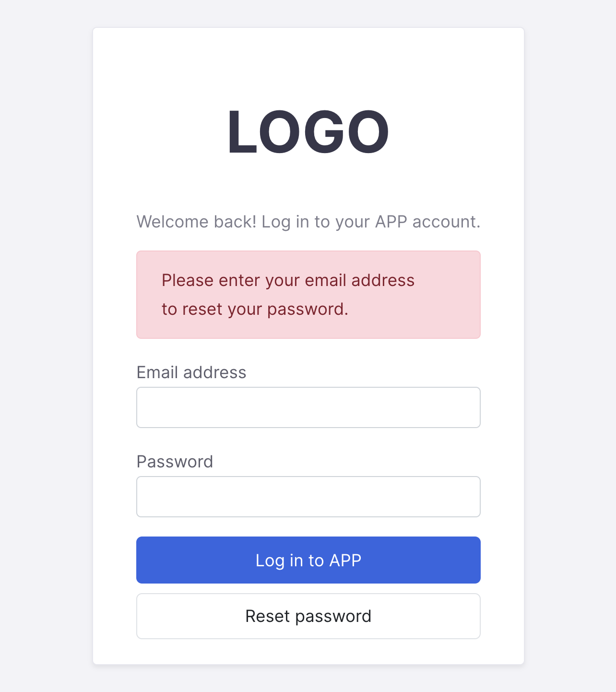
Task: Click the Password field label
Action: click(175, 462)
